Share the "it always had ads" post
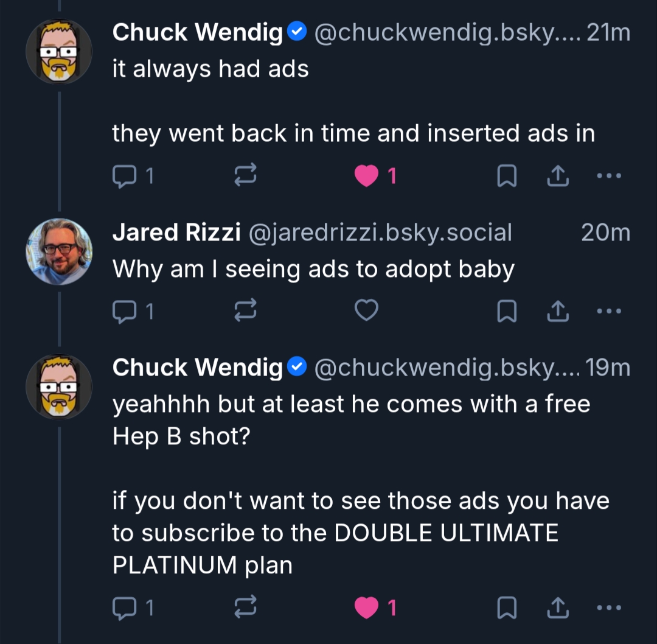 tap(557, 176)
